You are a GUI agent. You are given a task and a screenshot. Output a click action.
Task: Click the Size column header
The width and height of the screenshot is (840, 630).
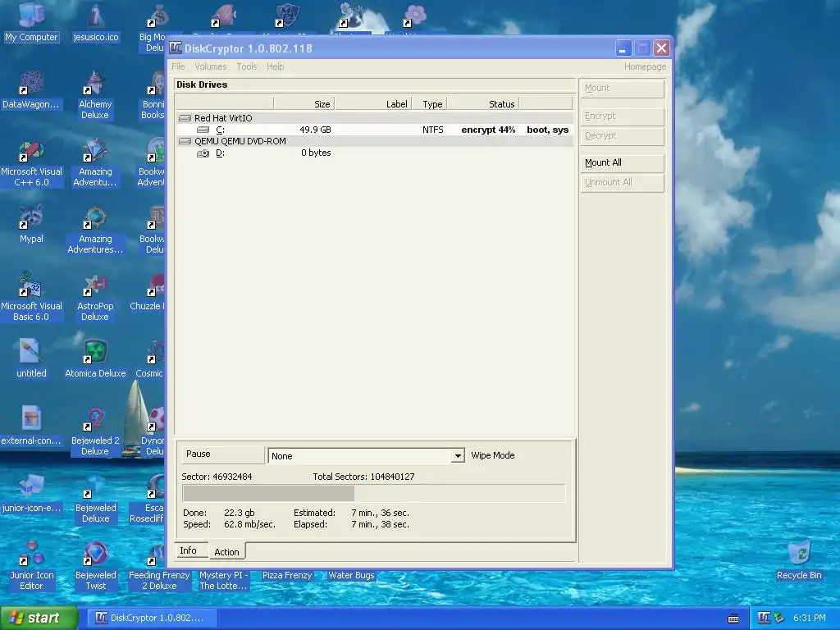coord(304,104)
